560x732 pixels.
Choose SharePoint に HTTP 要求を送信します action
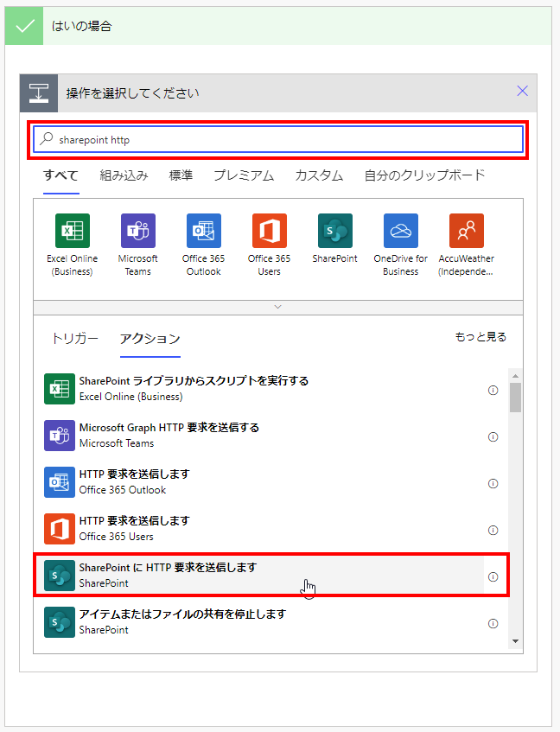[264, 576]
